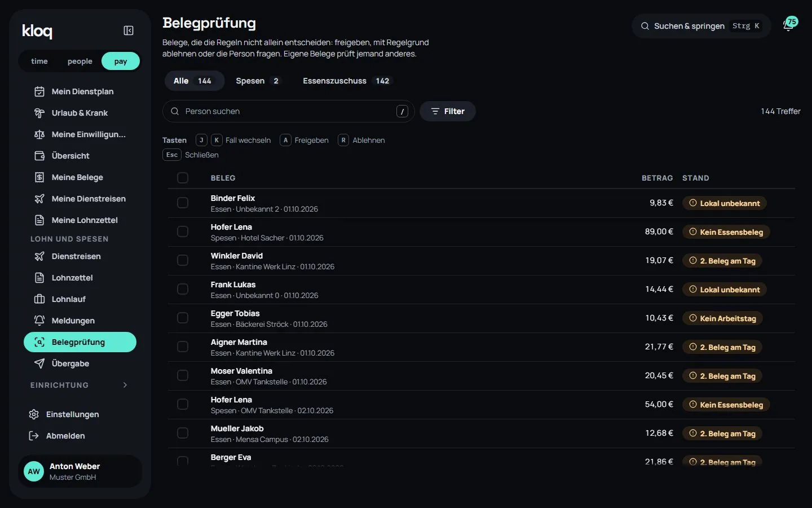Select the Essenszuschuss 142 tab
Viewport: 812px width, 508px height.
(346, 81)
